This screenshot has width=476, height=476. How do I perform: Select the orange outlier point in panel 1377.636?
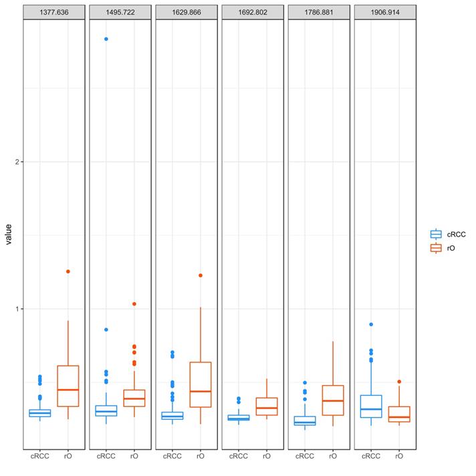pyautogui.click(x=68, y=271)
